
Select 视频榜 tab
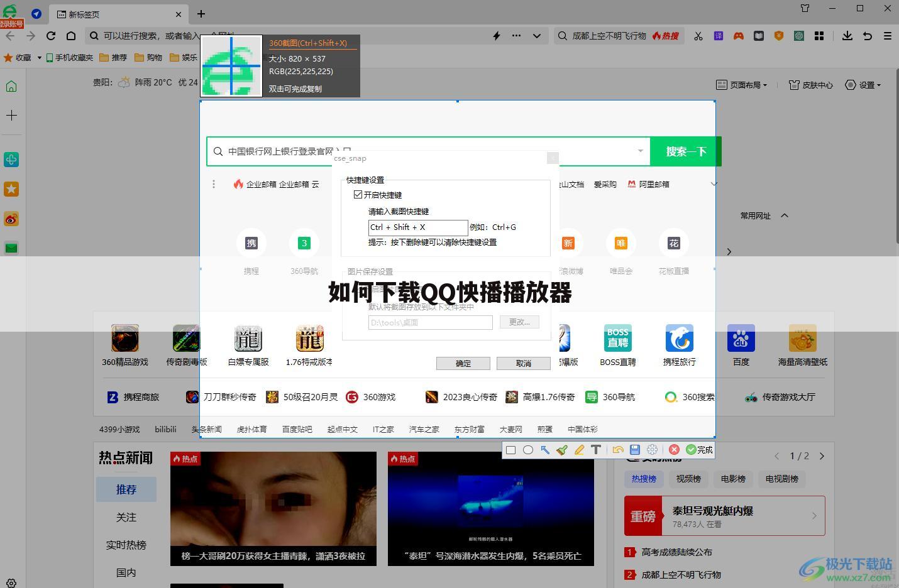688,479
